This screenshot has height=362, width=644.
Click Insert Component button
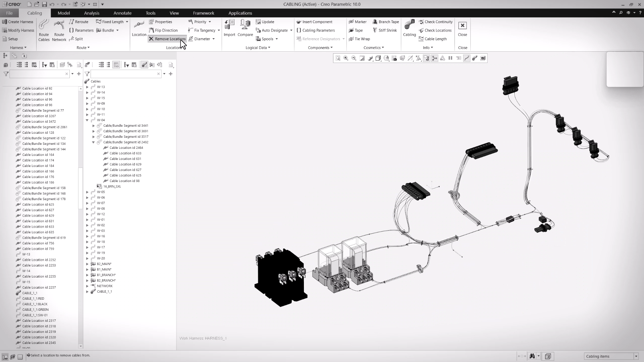point(314,22)
